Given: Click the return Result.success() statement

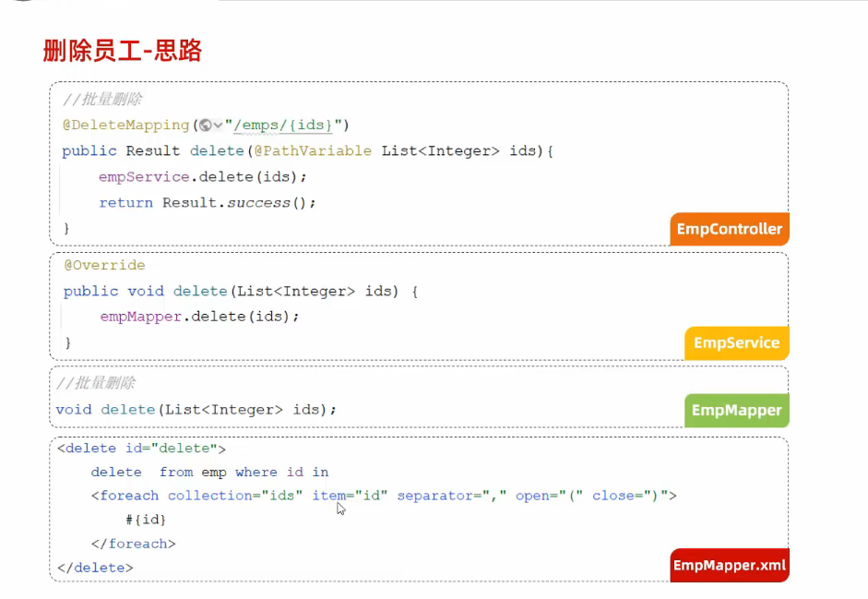Looking at the screenshot, I should point(207,202).
